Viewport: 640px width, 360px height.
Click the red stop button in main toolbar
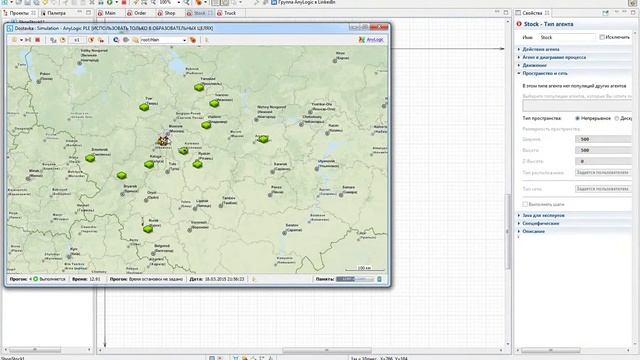tap(124, 2)
